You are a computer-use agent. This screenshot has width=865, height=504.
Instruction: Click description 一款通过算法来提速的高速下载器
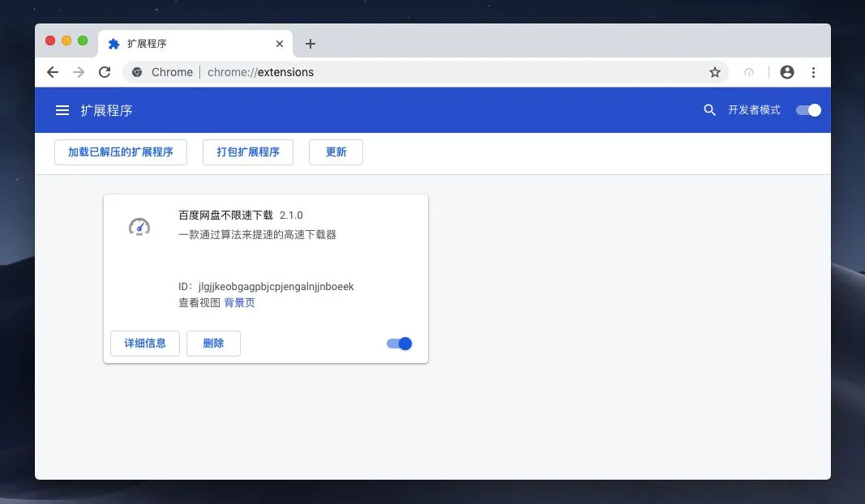pyautogui.click(x=257, y=235)
